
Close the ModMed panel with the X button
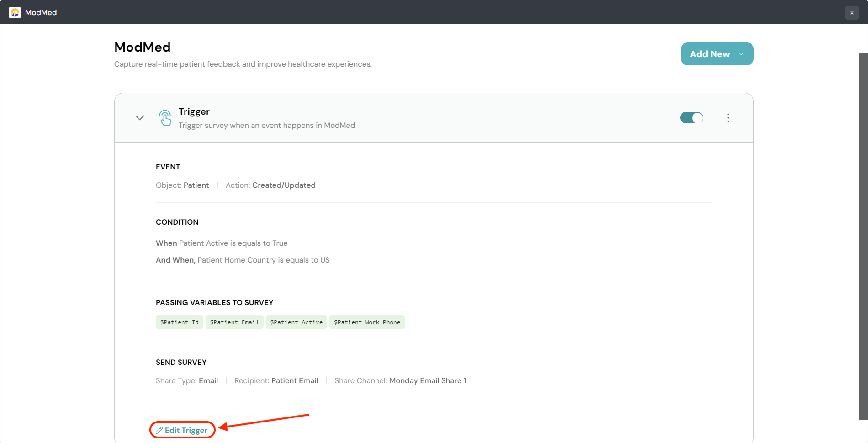[852, 12]
